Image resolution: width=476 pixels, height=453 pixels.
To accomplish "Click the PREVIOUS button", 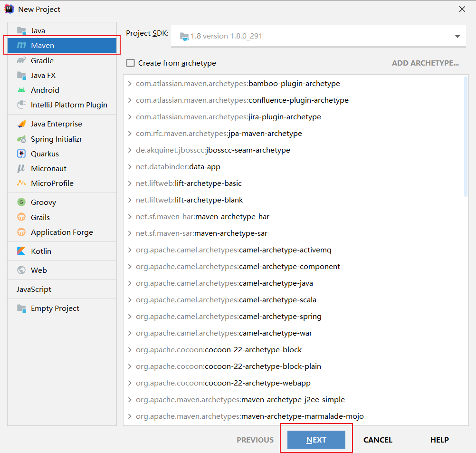I will click(255, 440).
